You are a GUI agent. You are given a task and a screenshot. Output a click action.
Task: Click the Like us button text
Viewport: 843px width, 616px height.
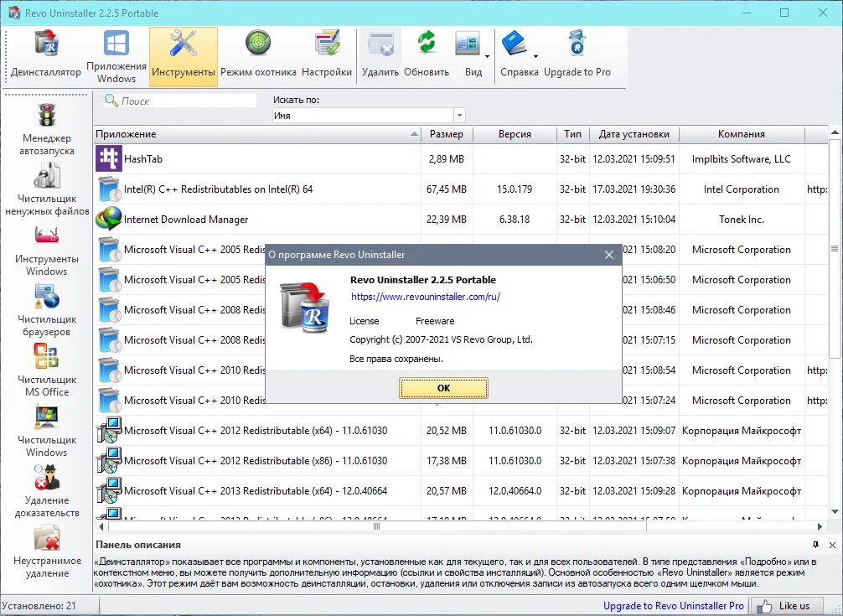click(x=794, y=606)
